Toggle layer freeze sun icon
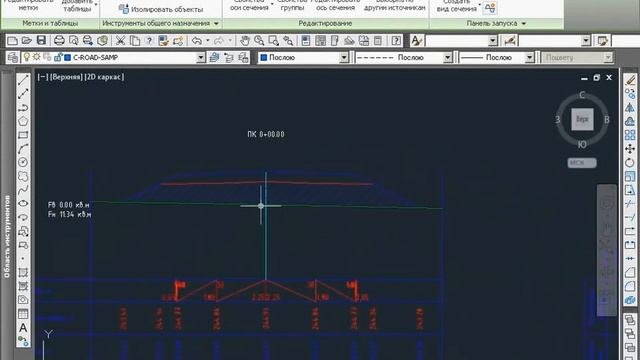The width and height of the screenshot is (640, 360). (x=37, y=58)
